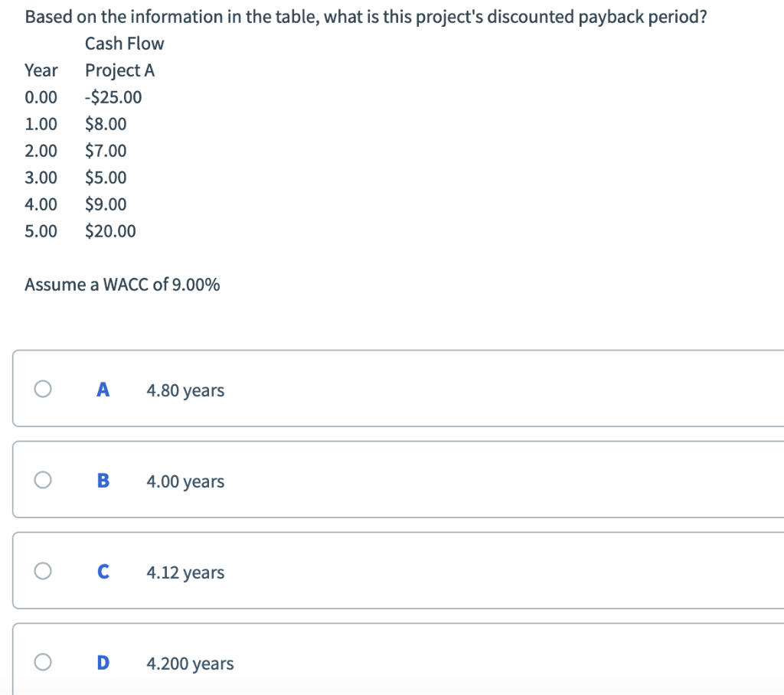Click the letter D label
This screenshot has height=695, width=784.
pos(103,661)
